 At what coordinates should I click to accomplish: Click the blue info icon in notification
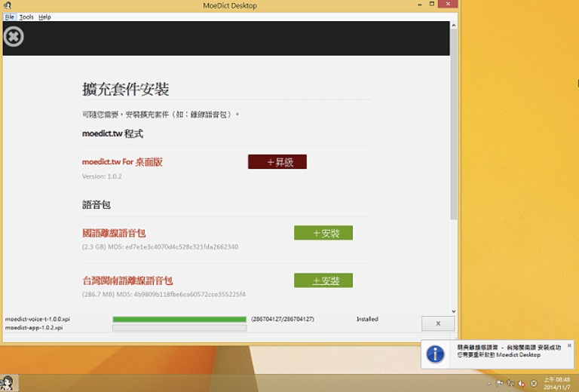coord(435,354)
